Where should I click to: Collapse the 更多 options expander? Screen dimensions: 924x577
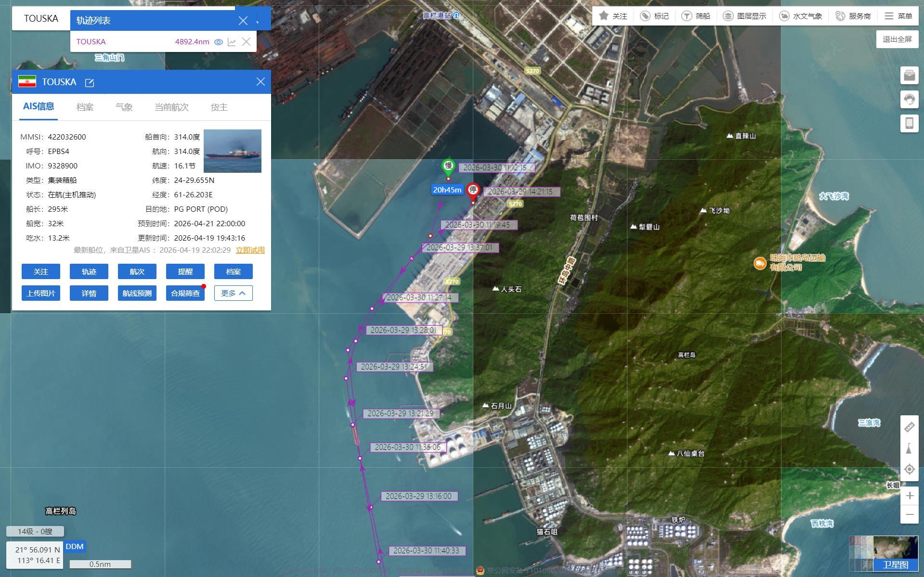coord(234,293)
